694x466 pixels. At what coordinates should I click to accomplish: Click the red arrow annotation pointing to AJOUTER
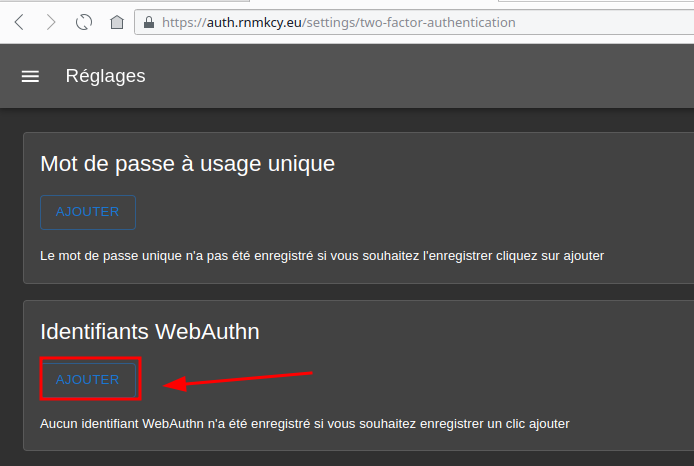pos(240,381)
